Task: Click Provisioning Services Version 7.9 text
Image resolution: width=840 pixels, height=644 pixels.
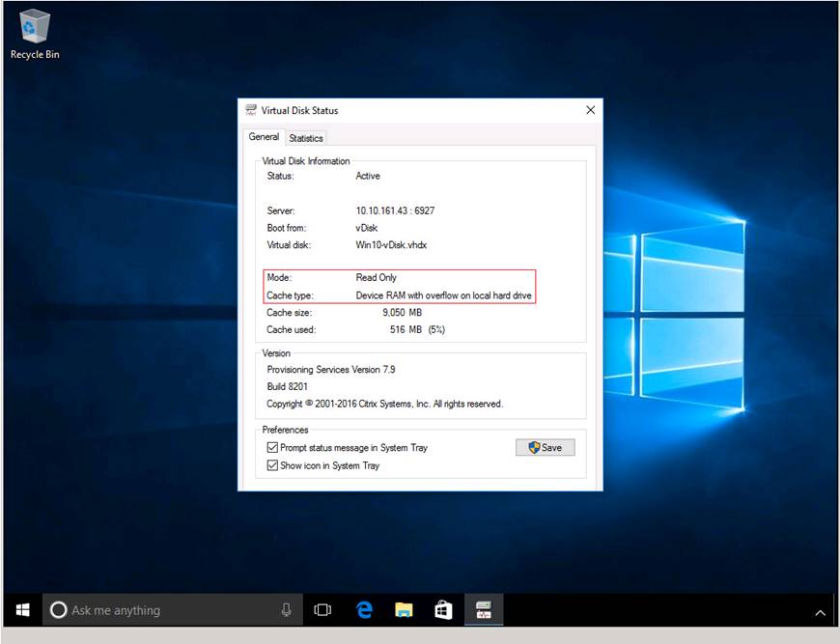Action: (331, 370)
